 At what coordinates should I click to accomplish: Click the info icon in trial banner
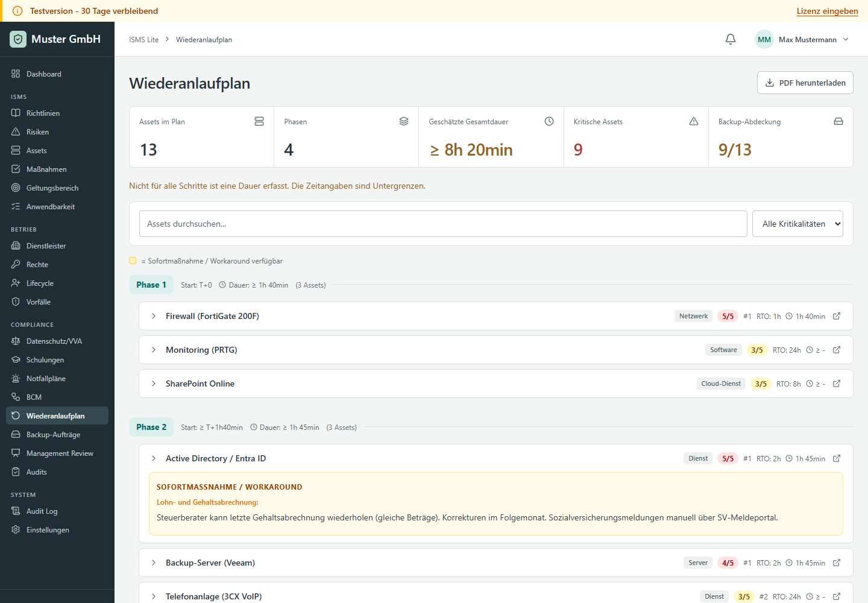click(x=17, y=11)
